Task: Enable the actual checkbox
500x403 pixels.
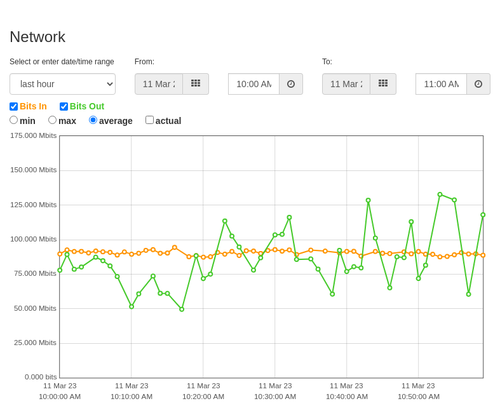Action: (150, 120)
